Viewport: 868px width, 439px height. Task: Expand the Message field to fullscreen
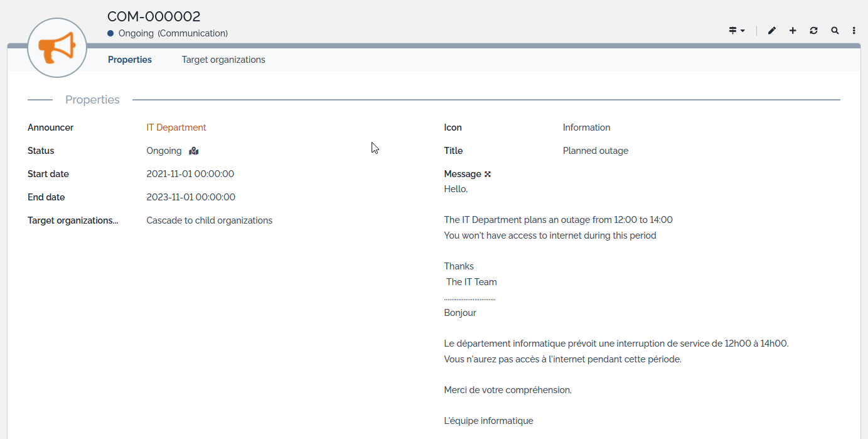pyautogui.click(x=488, y=174)
